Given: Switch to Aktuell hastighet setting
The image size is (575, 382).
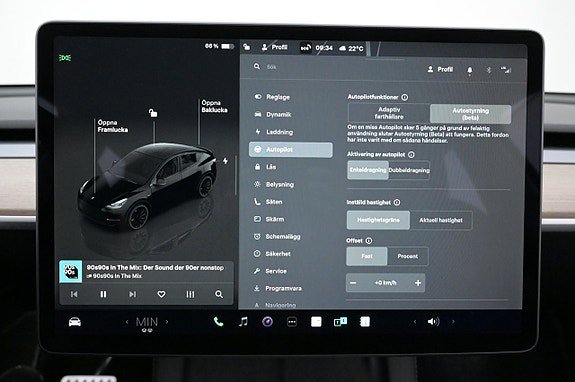Looking at the screenshot, I should click(441, 220).
